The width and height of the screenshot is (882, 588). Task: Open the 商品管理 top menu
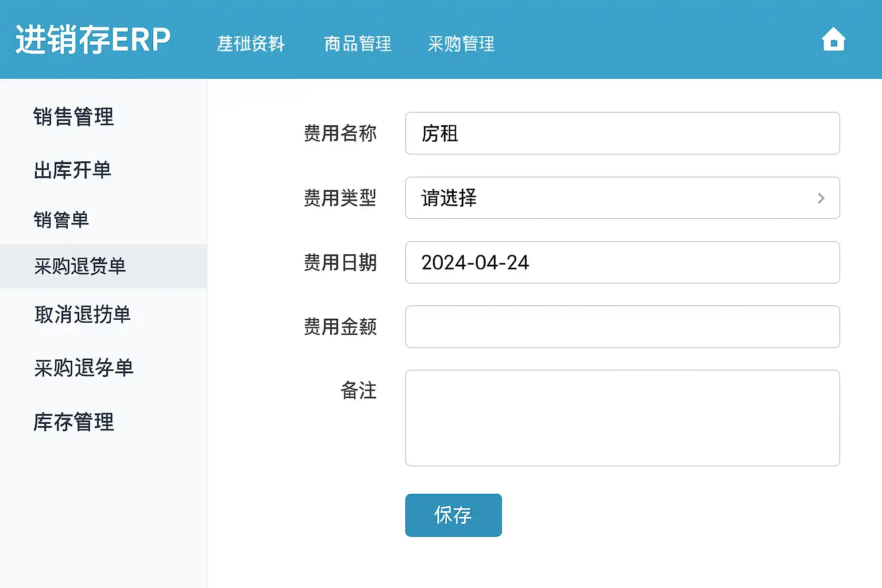(358, 44)
